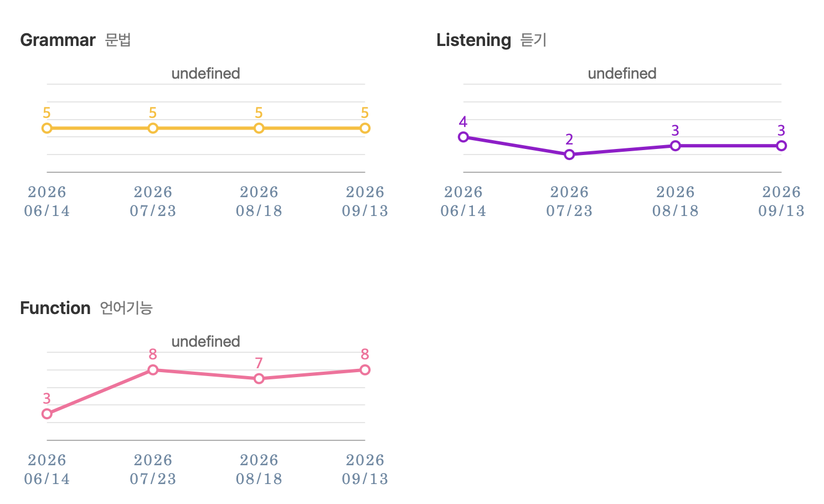
Task: Pick Function data point on 09/13
Action: coord(365,369)
